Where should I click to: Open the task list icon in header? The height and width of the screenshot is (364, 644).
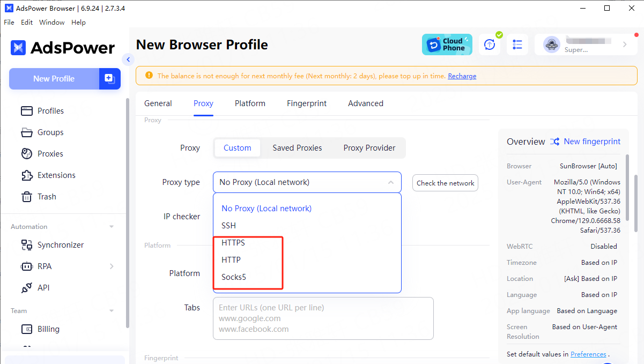click(x=517, y=44)
